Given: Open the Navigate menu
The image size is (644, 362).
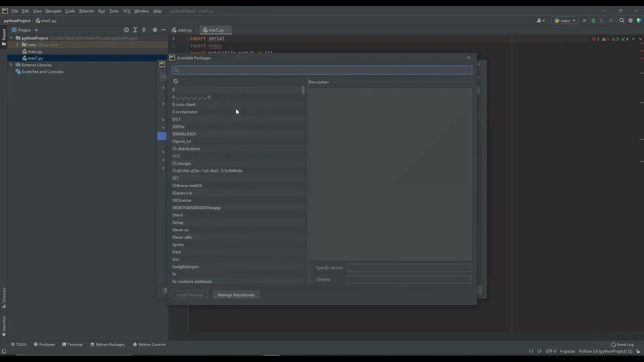Looking at the screenshot, I should (53, 11).
